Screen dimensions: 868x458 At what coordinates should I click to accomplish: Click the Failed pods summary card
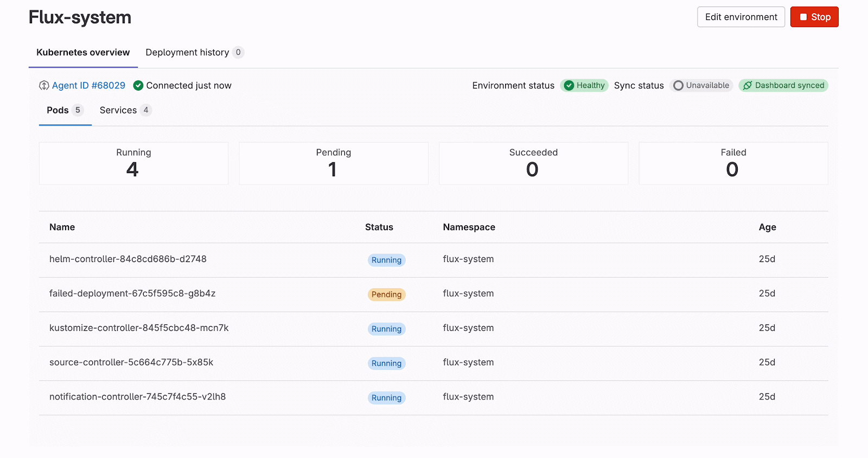tap(733, 163)
